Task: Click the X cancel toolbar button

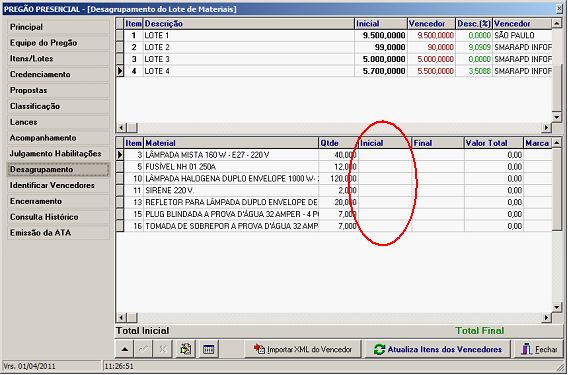Action: (x=164, y=349)
